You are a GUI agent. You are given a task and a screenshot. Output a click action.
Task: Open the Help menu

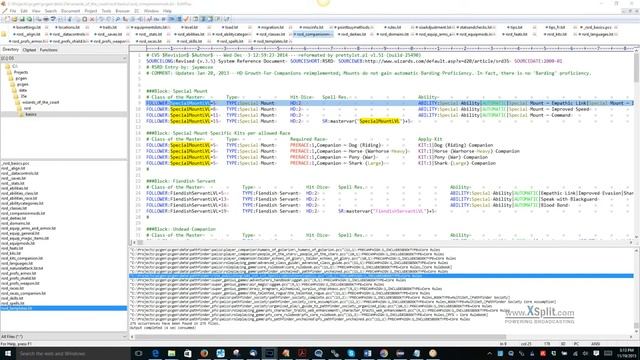[167, 11]
